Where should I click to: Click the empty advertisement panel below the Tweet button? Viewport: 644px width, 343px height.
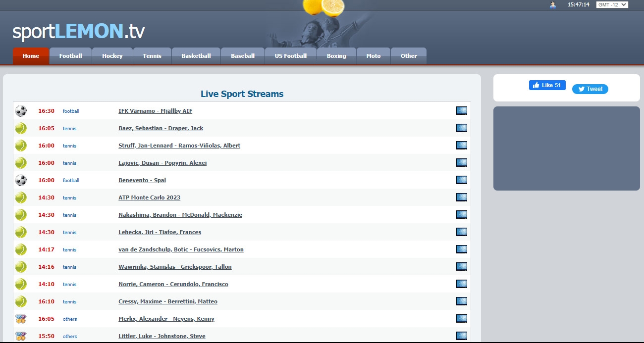point(567,148)
